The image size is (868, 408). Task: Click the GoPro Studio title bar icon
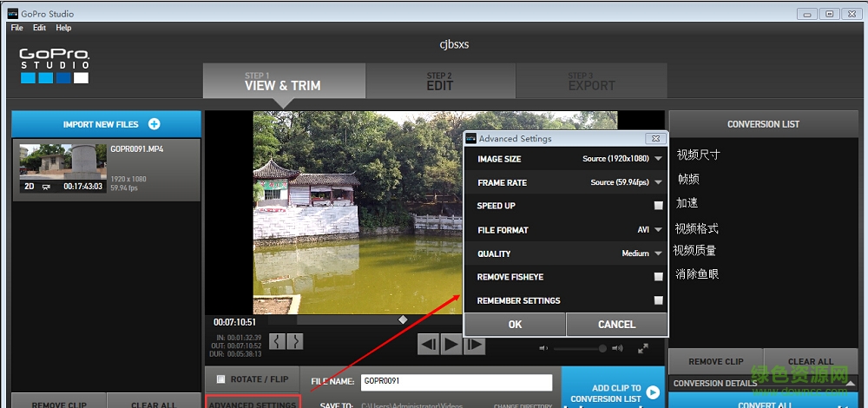click(13, 14)
